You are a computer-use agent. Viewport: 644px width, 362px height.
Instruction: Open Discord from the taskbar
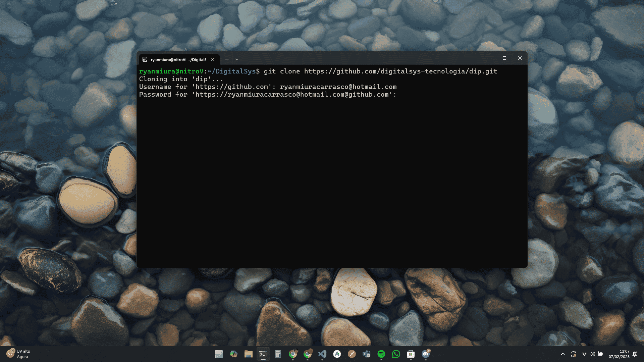coord(426,354)
